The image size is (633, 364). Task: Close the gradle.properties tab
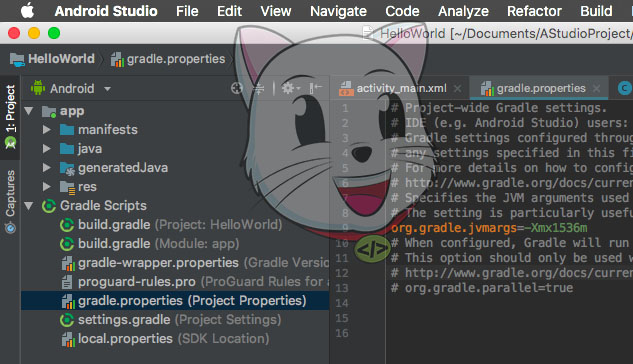[596, 88]
